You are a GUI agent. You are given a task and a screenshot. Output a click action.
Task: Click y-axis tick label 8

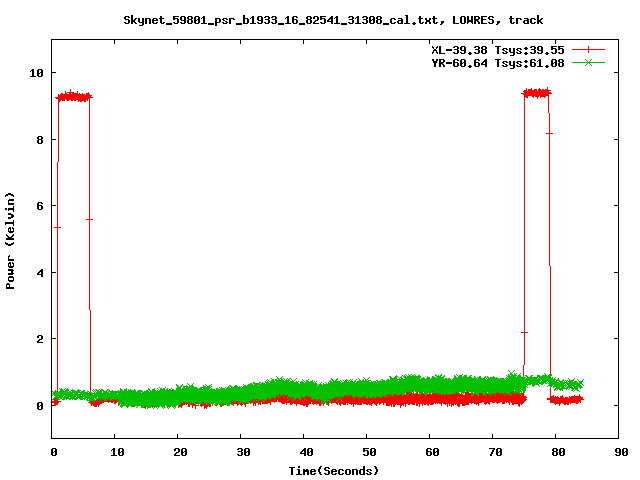[40, 140]
